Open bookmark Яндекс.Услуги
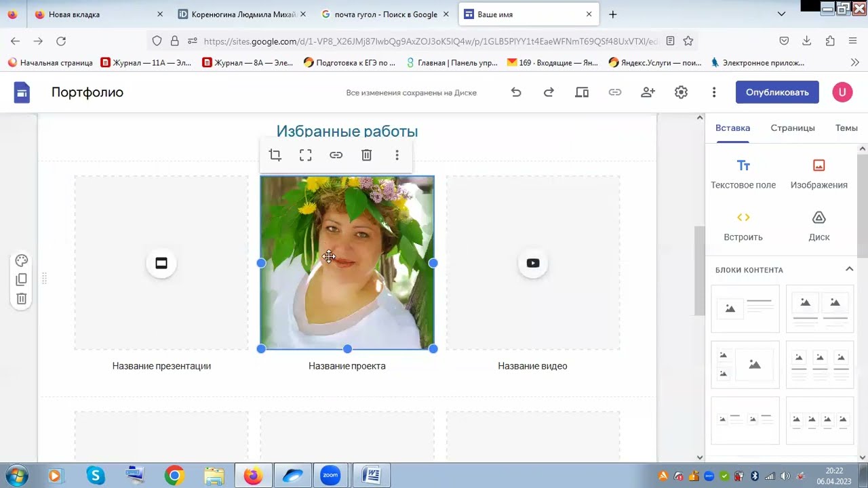 (x=655, y=62)
